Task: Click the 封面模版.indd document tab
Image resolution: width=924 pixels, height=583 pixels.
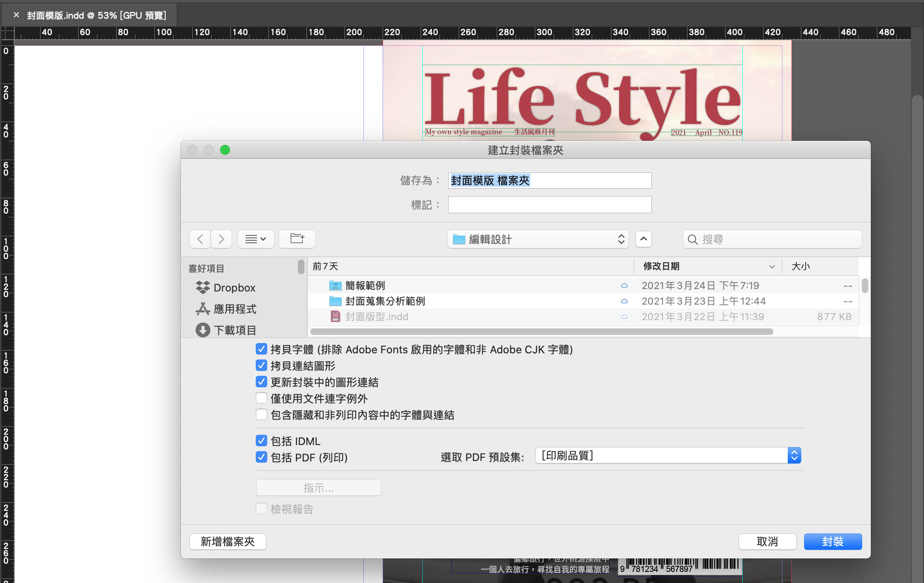Action: coord(96,15)
